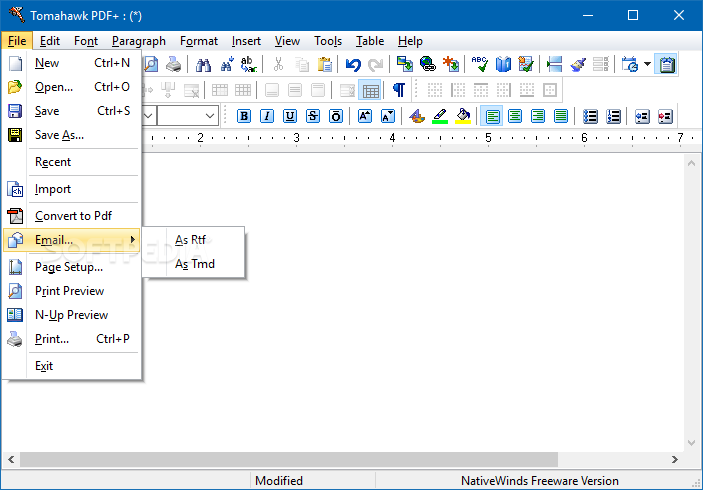This screenshot has height=490, width=703.
Task: Choose Email As Rtf
Action: point(194,240)
